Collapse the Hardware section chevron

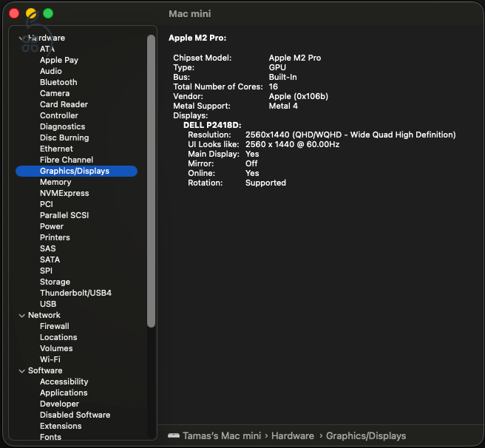tap(21, 38)
